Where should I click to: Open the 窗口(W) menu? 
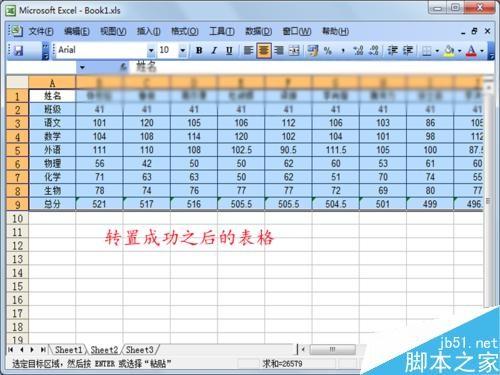pos(297,32)
